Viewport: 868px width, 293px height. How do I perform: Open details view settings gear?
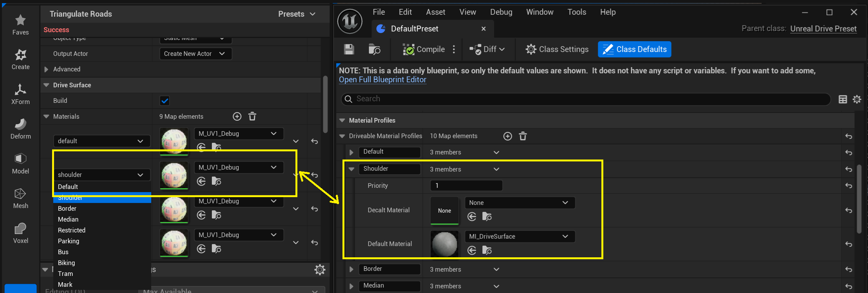(x=857, y=99)
